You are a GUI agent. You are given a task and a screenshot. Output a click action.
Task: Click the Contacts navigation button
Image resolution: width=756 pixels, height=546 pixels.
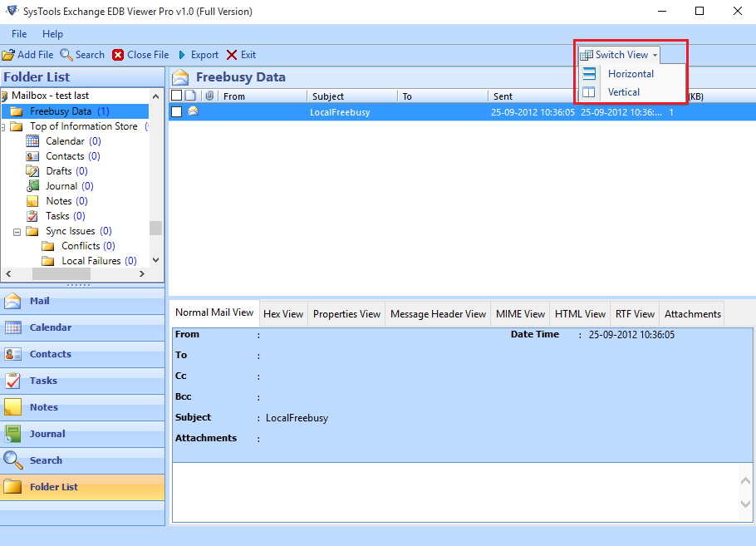pyautogui.click(x=82, y=354)
